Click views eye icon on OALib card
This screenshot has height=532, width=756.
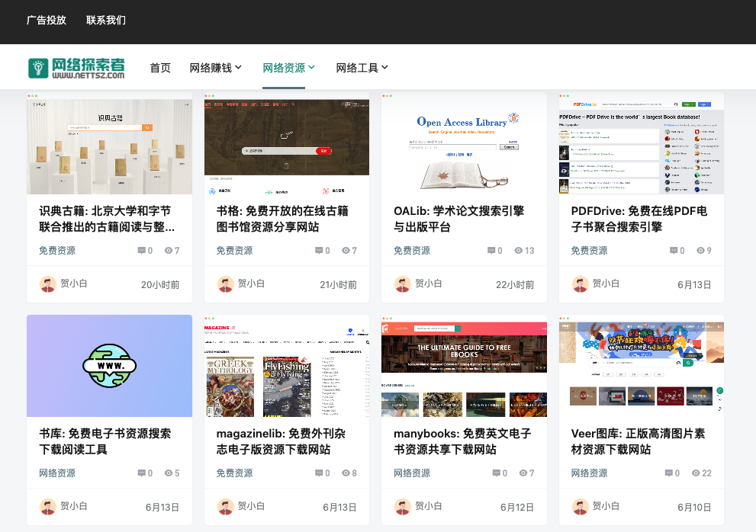click(x=518, y=251)
